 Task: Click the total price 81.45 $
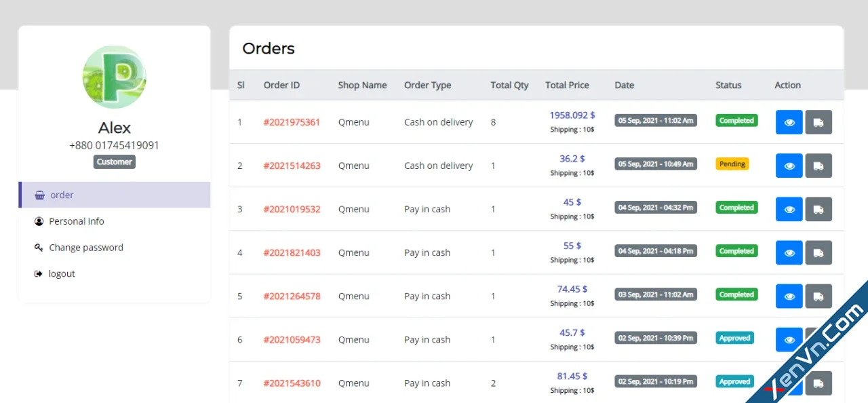(x=572, y=376)
